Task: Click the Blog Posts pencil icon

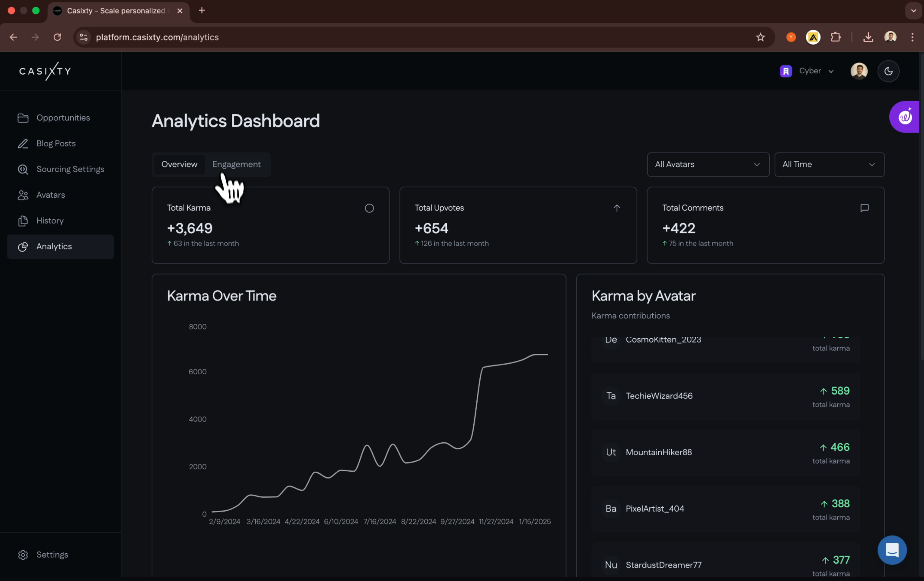Action: tap(23, 144)
